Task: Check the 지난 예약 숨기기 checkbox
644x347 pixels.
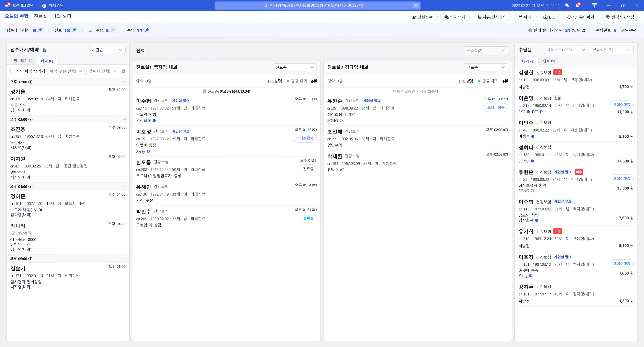Action: pyautogui.click(x=12, y=71)
